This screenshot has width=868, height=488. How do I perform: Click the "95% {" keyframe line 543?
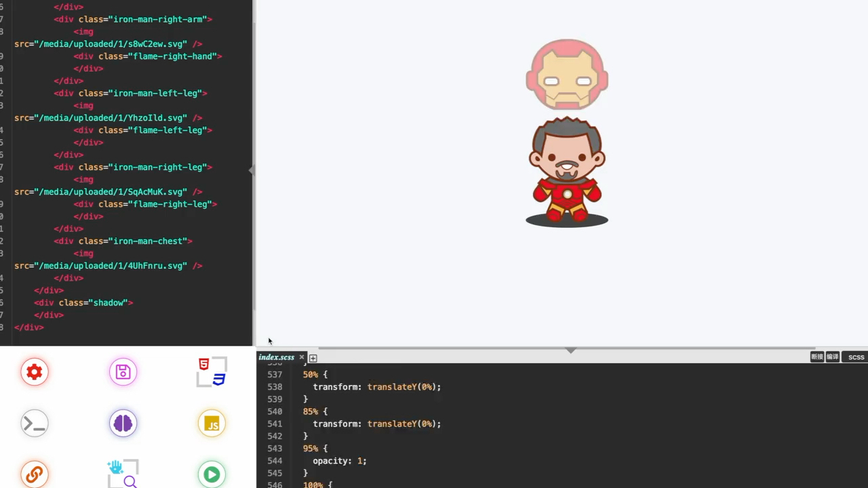pos(315,449)
